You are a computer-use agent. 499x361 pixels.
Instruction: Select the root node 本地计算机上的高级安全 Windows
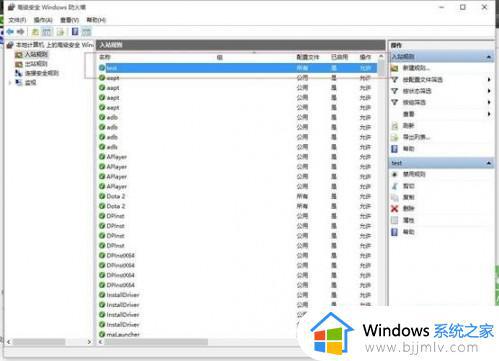click(x=55, y=45)
